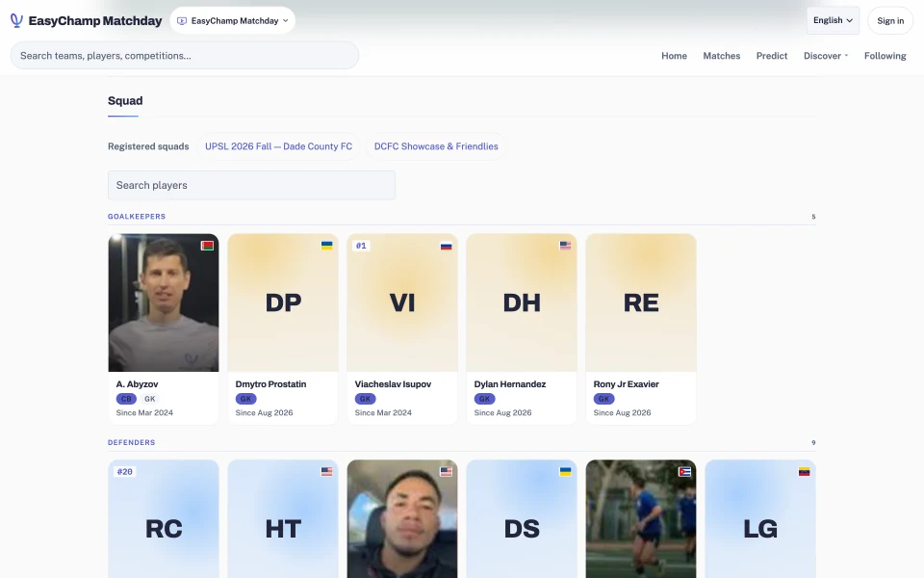The image size is (924, 578).
Task: Open the English language dropdown
Action: tap(833, 20)
